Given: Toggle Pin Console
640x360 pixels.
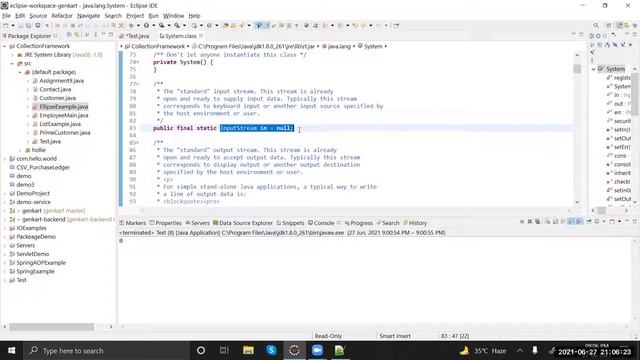Looking at the screenshot, I should click(x=589, y=222).
